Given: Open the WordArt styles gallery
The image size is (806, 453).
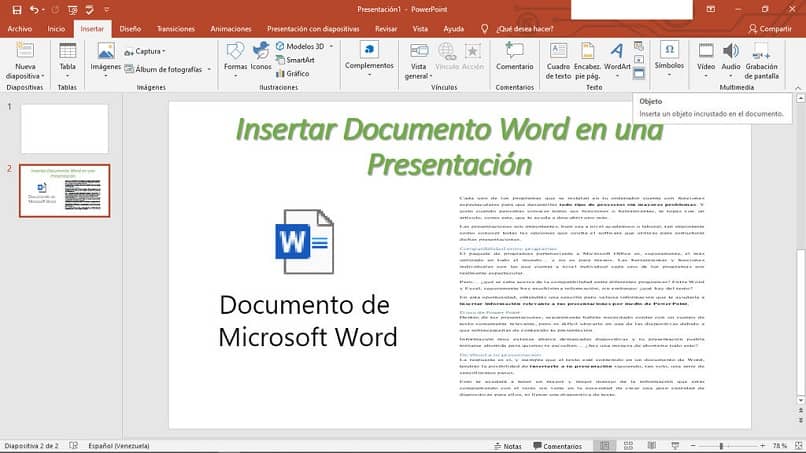Looking at the screenshot, I should coord(617,61).
